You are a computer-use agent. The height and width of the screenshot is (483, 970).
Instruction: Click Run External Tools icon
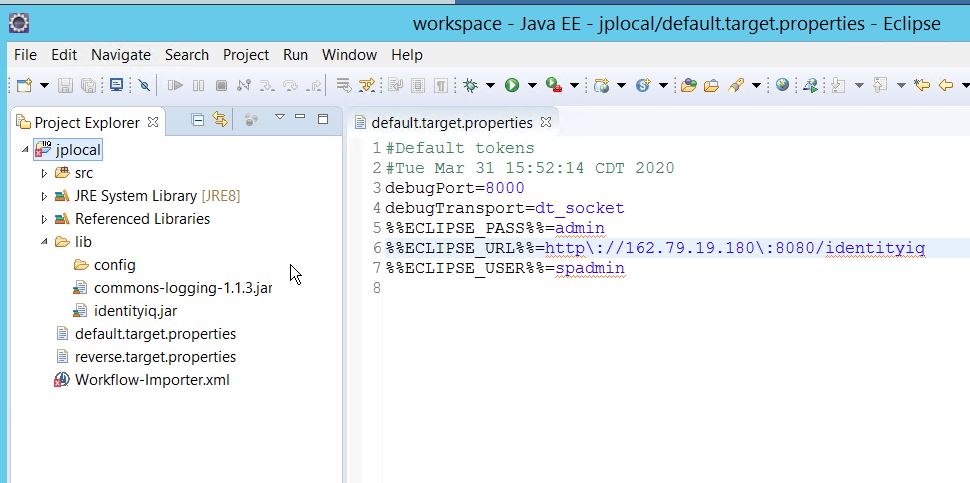(554, 85)
